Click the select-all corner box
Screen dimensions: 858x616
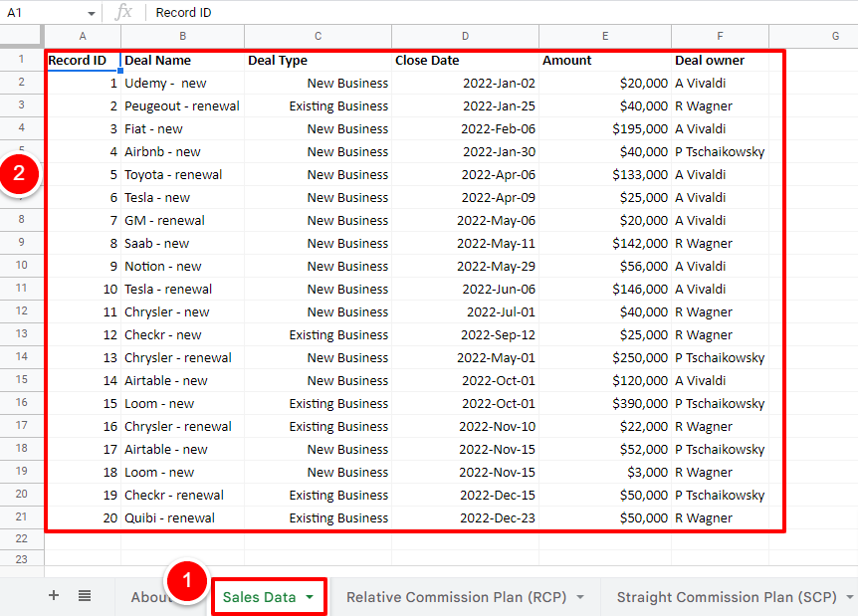pyautogui.click(x=21, y=36)
